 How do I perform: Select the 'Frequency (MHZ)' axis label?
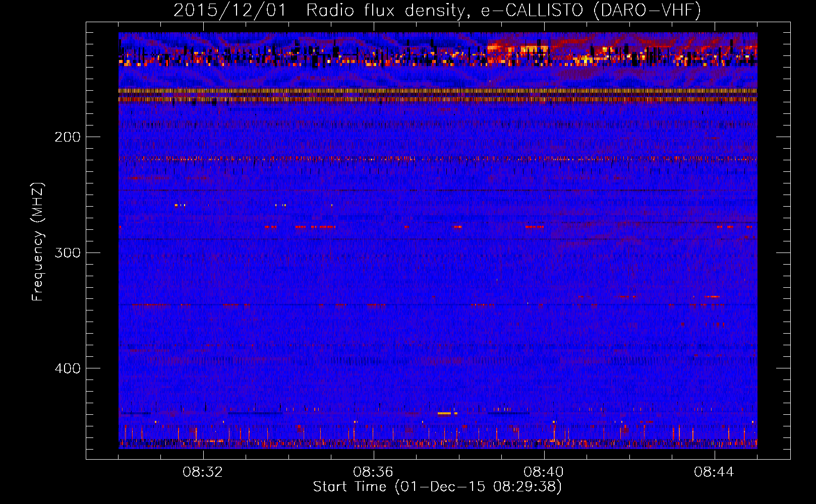38,242
